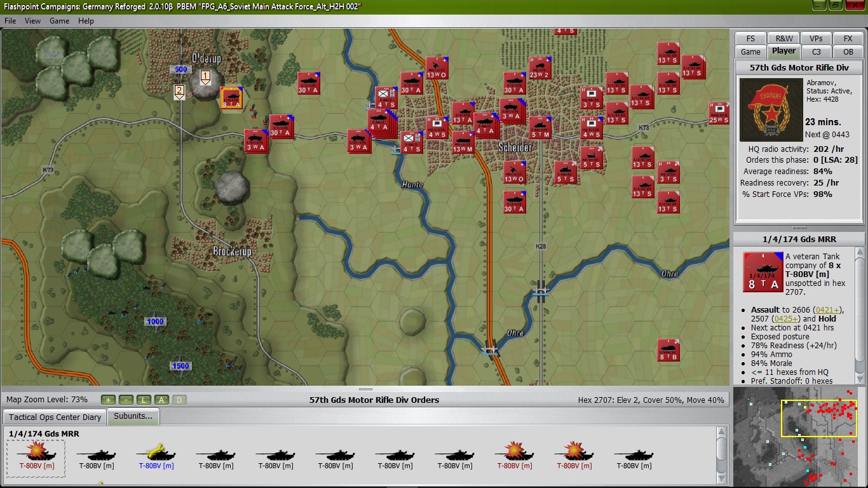Switch to the R&W tab

783,38
